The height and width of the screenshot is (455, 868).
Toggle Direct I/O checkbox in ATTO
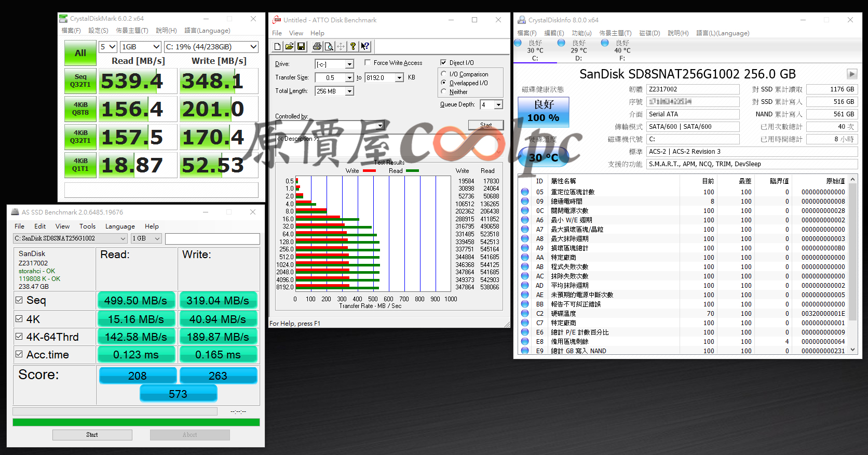click(443, 63)
